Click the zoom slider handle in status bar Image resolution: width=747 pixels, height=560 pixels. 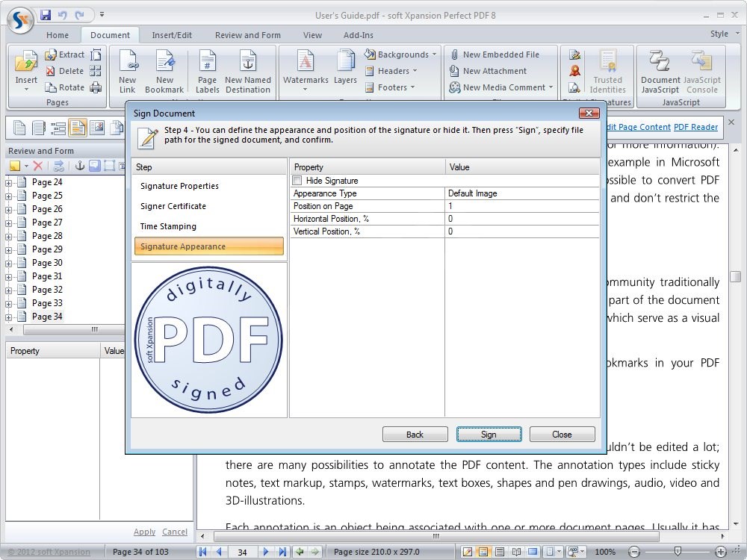pos(678,552)
